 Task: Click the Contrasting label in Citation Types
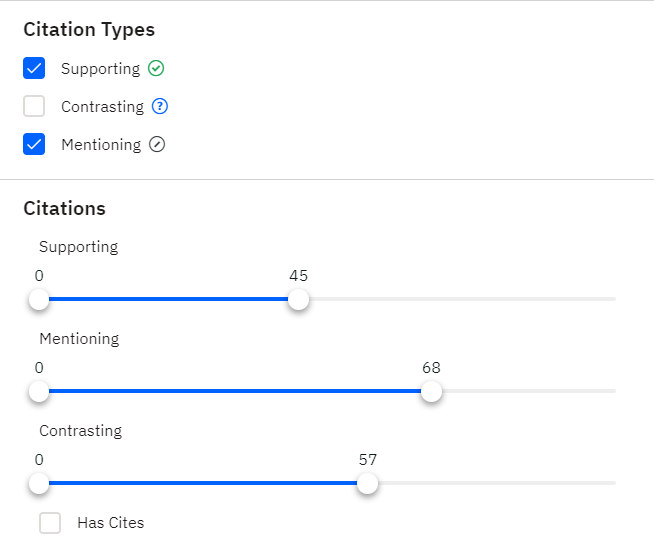pos(103,107)
